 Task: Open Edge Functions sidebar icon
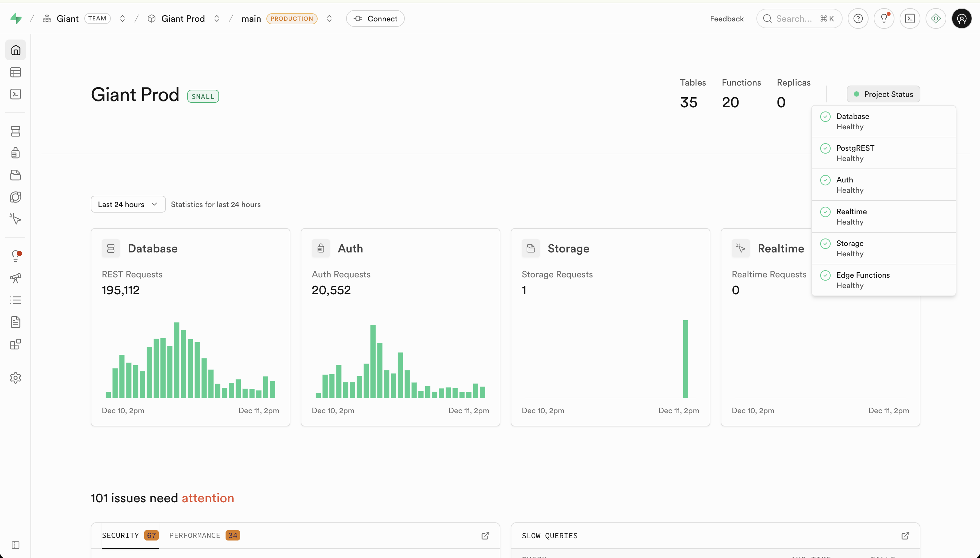click(15, 197)
